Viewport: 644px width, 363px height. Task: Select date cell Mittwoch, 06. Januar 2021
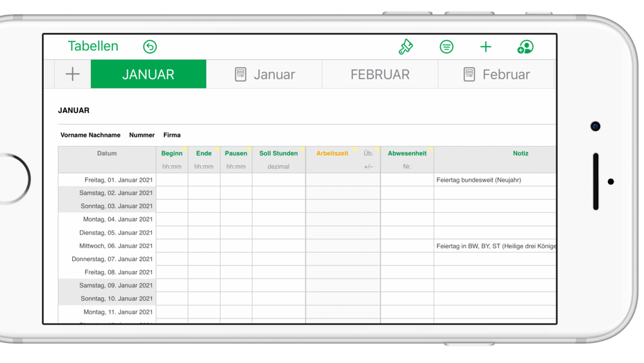[107, 246]
